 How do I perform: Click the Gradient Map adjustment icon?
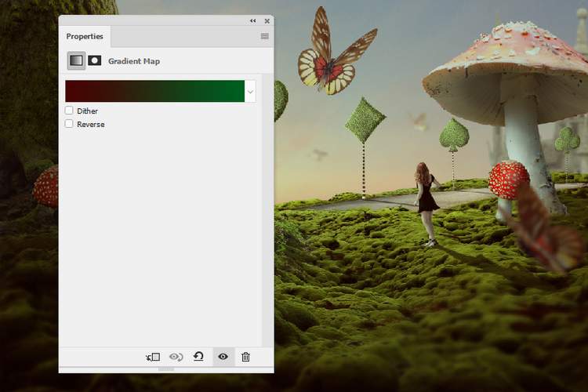(76, 60)
